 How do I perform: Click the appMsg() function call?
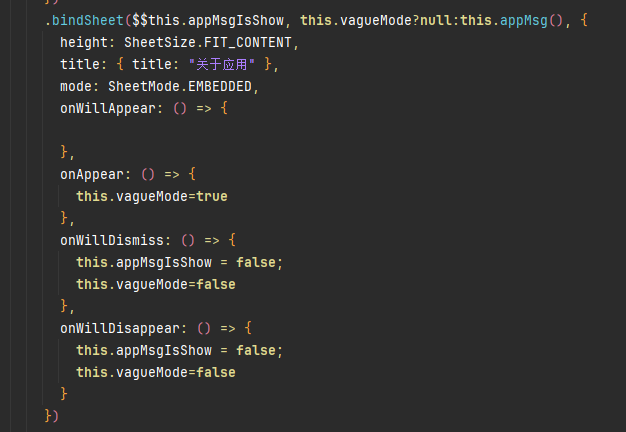tap(531, 20)
